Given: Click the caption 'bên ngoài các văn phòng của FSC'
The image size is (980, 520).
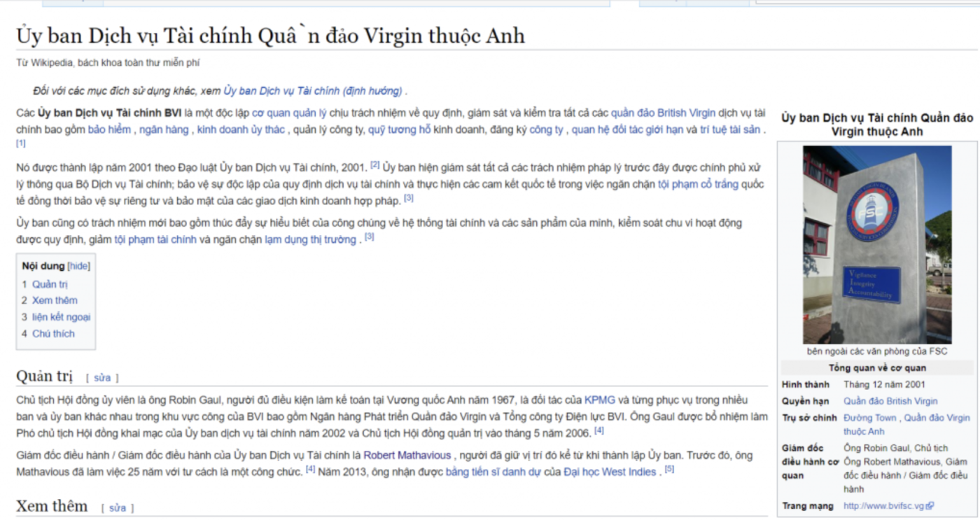Looking at the screenshot, I should point(876,351).
